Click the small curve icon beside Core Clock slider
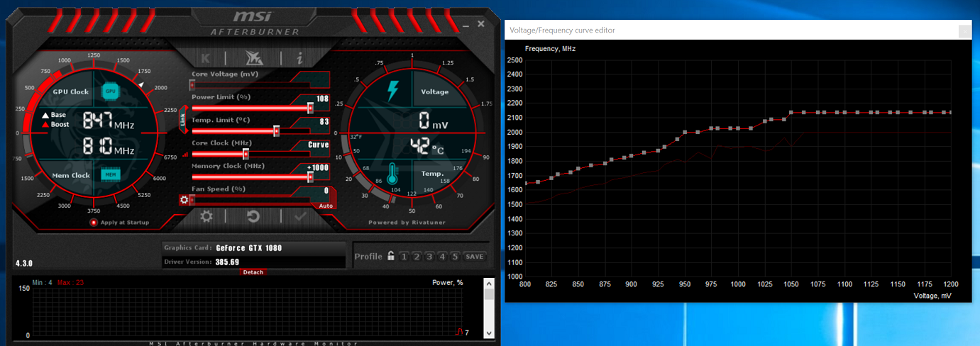This screenshot has height=346, width=980. point(186,154)
